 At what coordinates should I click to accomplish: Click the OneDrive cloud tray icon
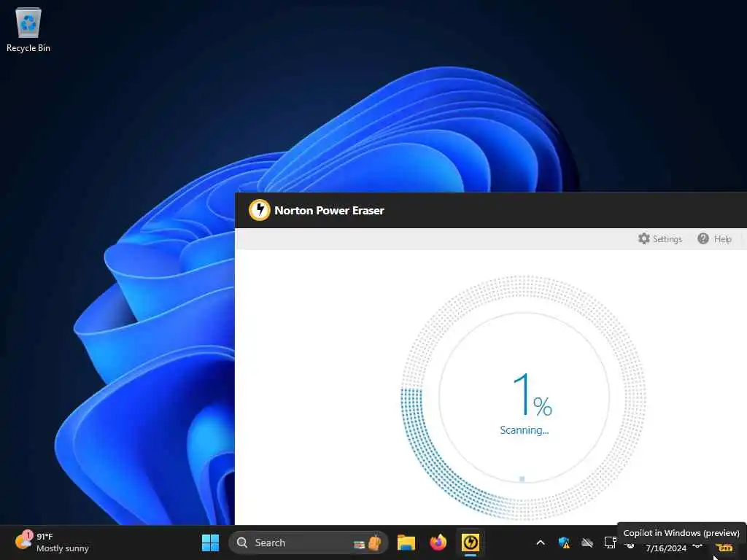tap(587, 542)
